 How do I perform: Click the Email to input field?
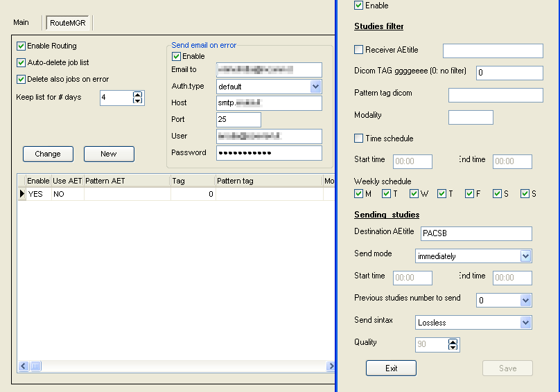click(269, 70)
